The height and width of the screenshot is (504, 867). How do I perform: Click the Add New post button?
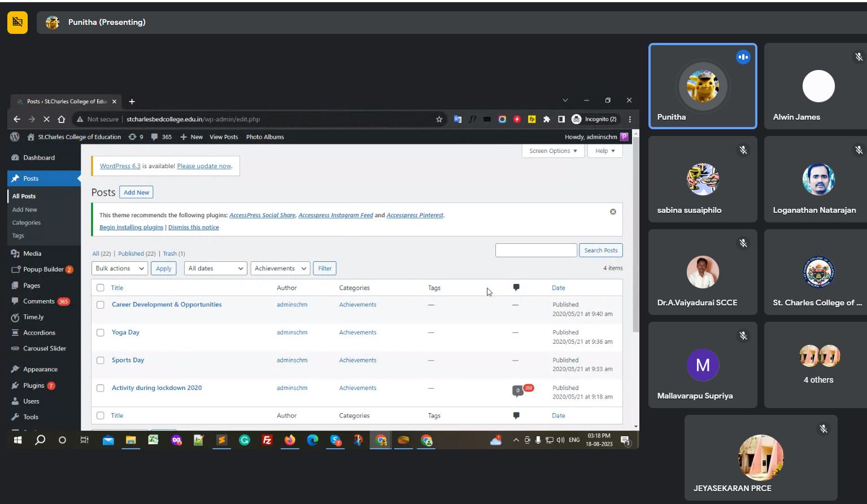pyautogui.click(x=136, y=192)
